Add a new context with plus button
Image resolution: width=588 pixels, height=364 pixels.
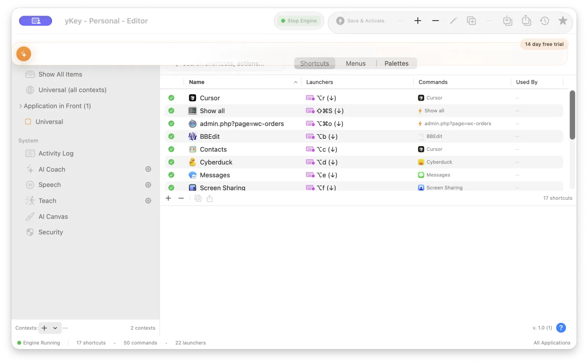(x=44, y=328)
